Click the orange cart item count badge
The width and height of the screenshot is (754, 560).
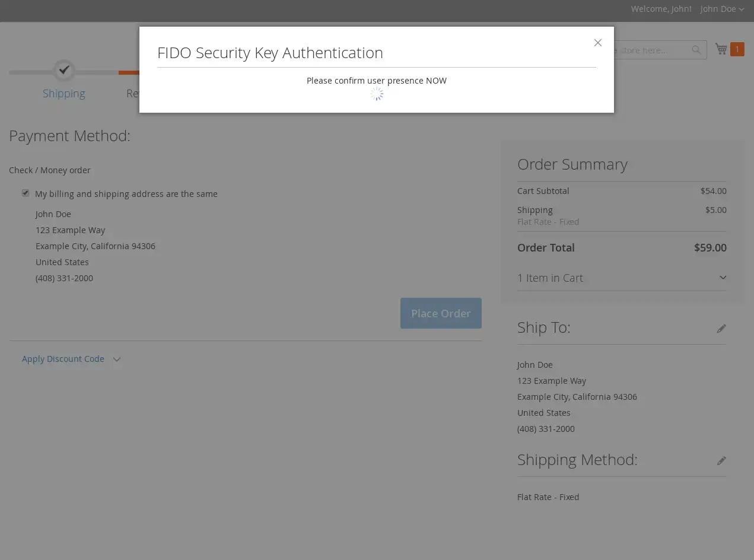[737, 49]
